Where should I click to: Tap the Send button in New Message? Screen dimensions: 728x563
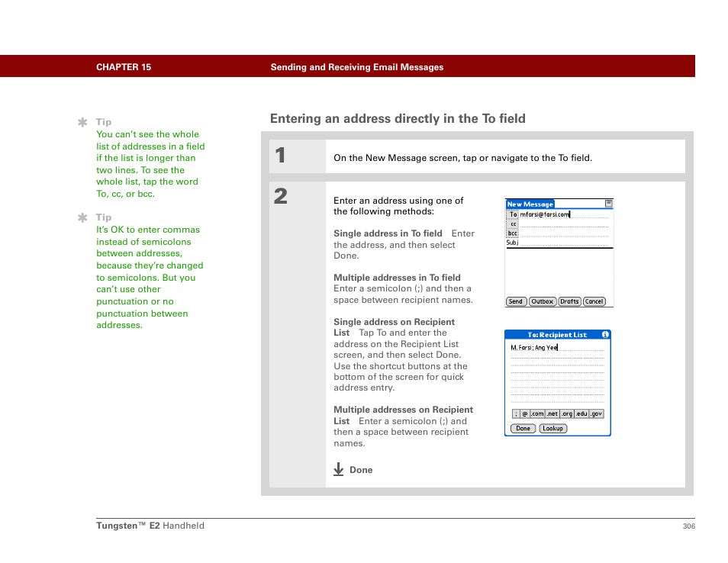[x=516, y=301]
